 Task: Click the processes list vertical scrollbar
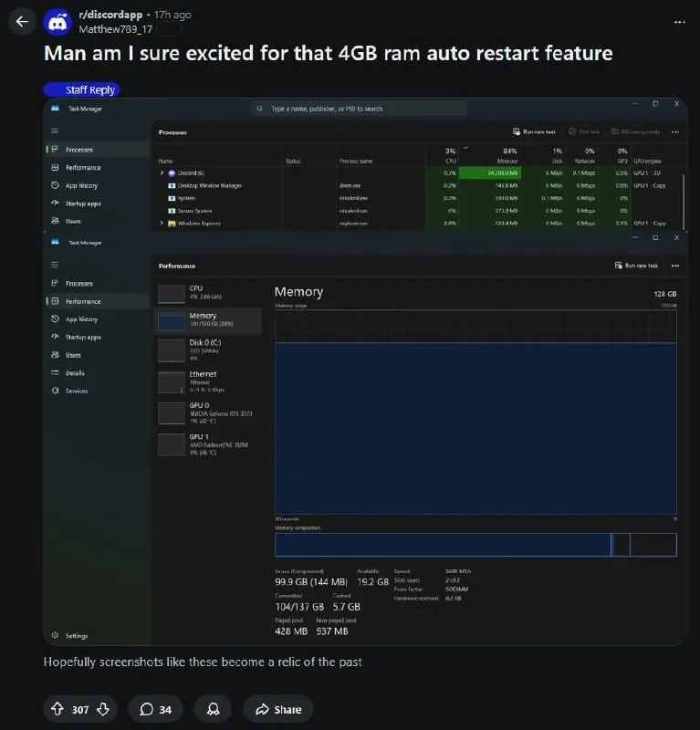pos(684,202)
